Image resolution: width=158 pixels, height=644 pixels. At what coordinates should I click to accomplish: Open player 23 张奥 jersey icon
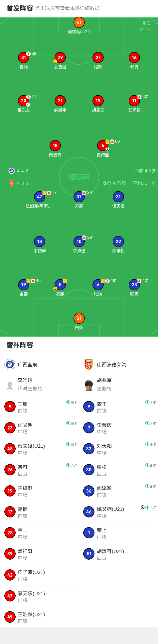134,285
